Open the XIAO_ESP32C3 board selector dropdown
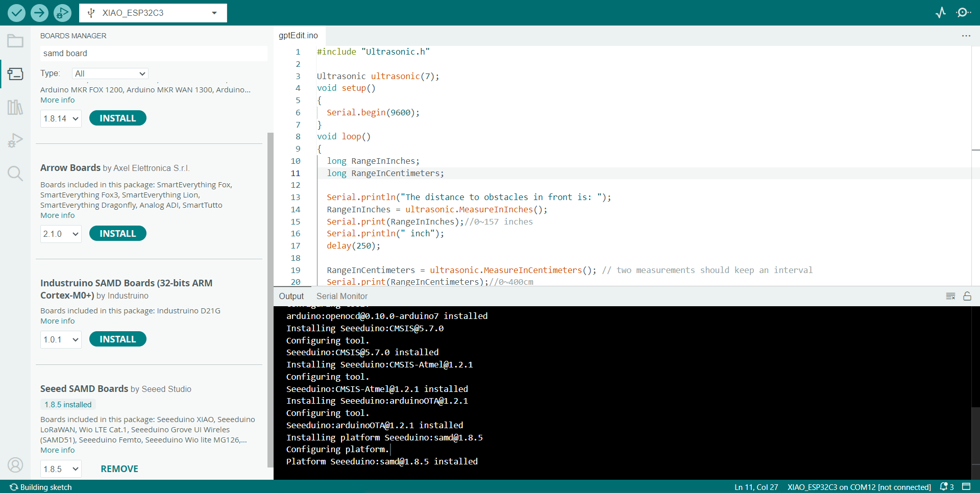This screenshot has height=493, width=980. pos(153,13)
